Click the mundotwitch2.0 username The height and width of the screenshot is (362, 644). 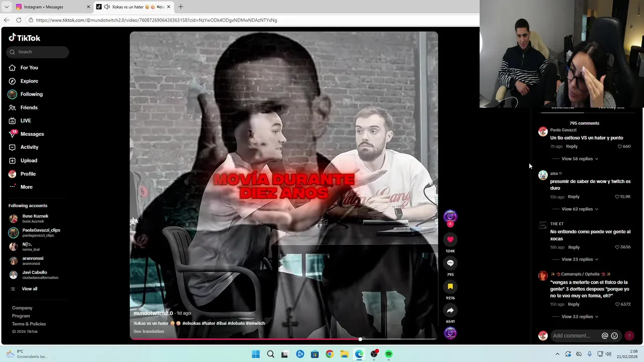click(153, 313)
